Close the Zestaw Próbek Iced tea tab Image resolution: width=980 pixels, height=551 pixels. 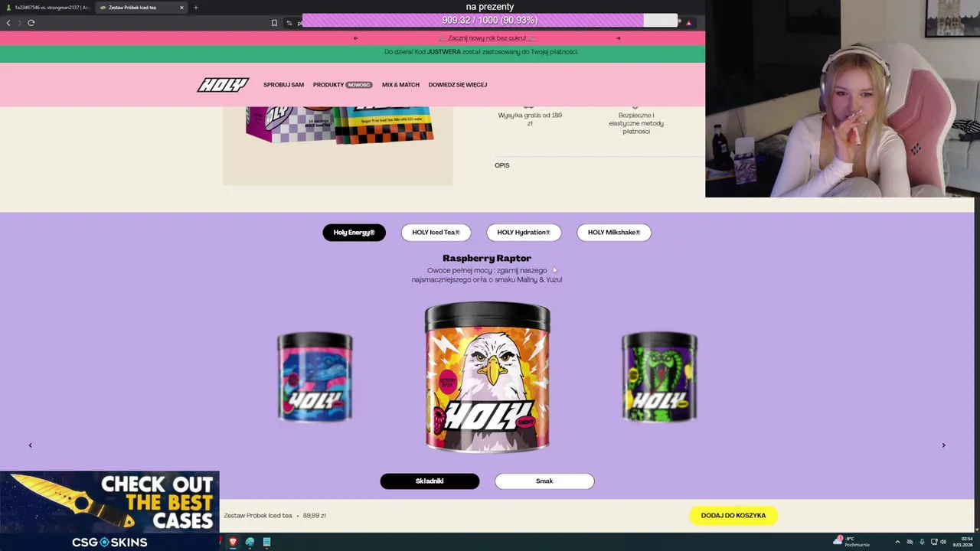(181, 8)
